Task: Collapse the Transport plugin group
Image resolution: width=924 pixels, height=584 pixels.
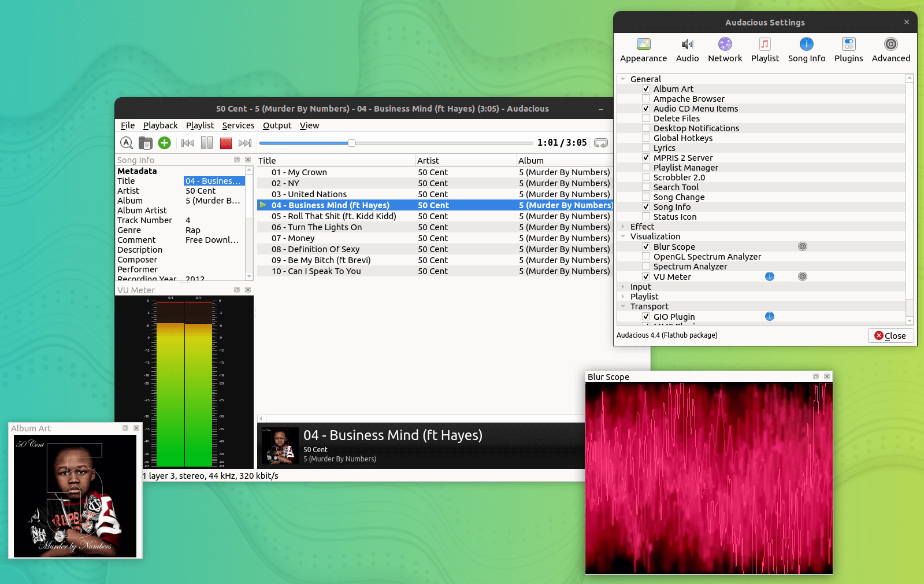Action: (x=623, y=306)
